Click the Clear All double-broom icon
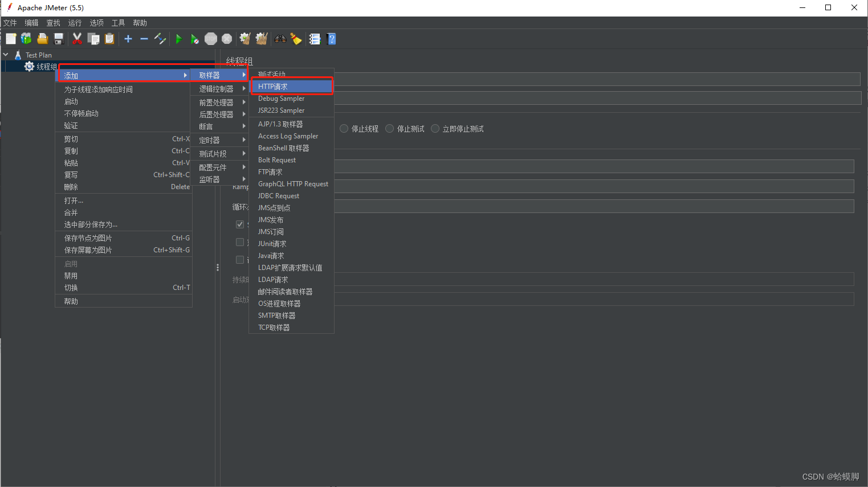This screenshot has width=868, height=487. [262, 39]
